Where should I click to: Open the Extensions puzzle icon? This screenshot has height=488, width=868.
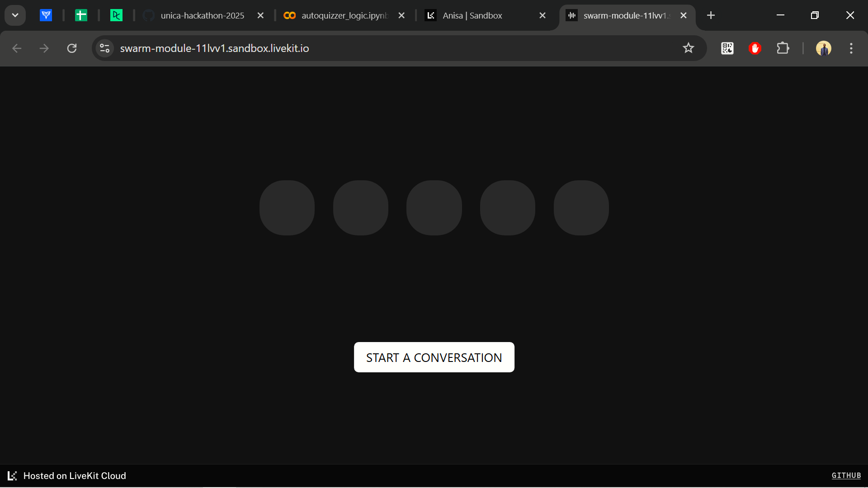(783, 48)
